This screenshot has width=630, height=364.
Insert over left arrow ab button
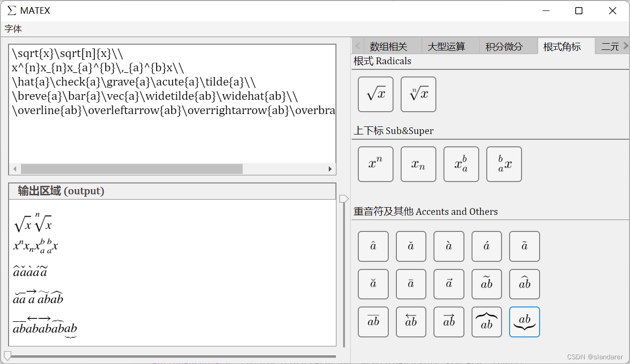(x=411, y=322)
